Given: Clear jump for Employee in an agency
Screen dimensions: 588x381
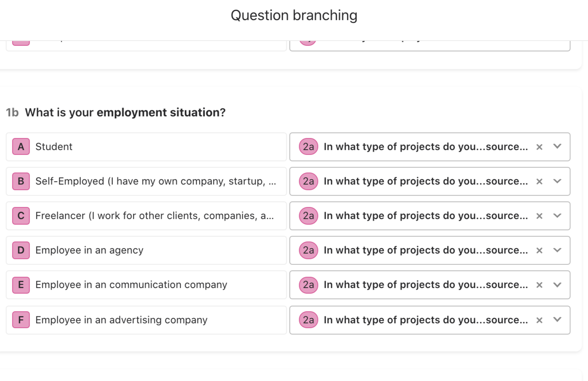Looking at the screenshot, I should coord(539,251).
